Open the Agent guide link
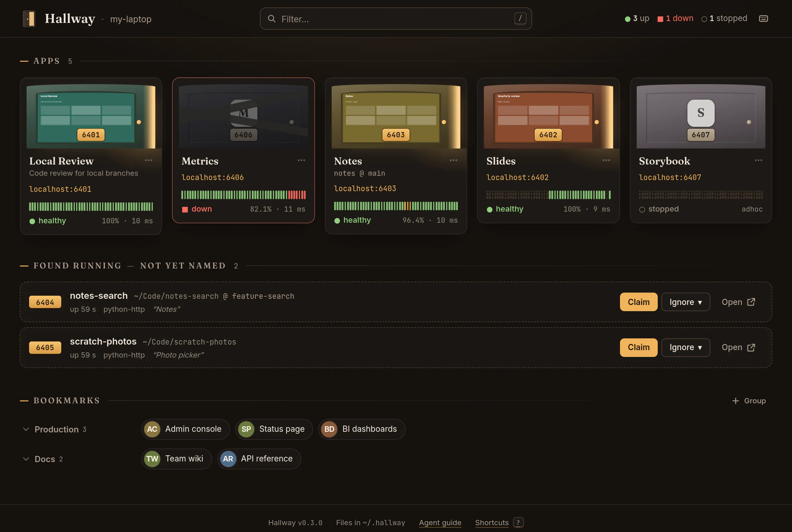 coord(440,522)
